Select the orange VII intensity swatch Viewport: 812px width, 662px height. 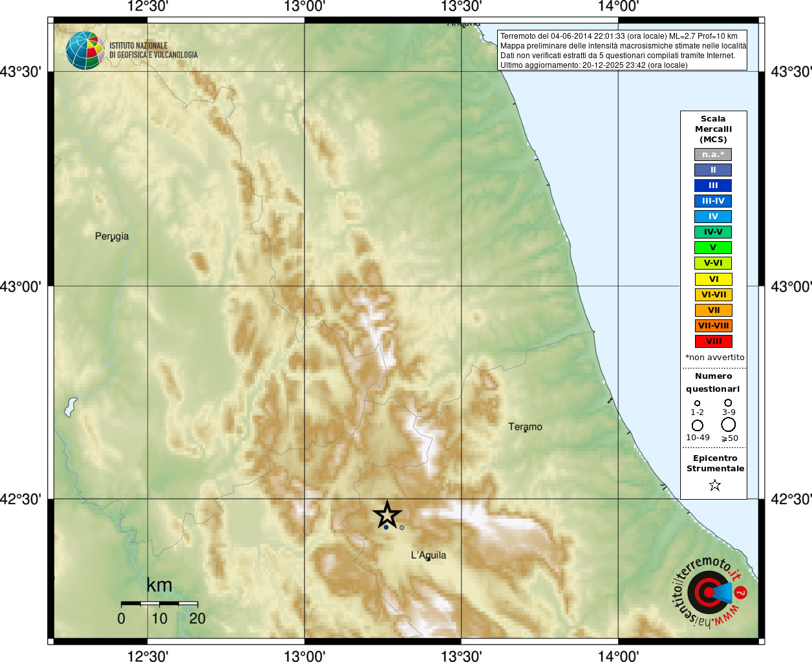click(x=713, y=310)
